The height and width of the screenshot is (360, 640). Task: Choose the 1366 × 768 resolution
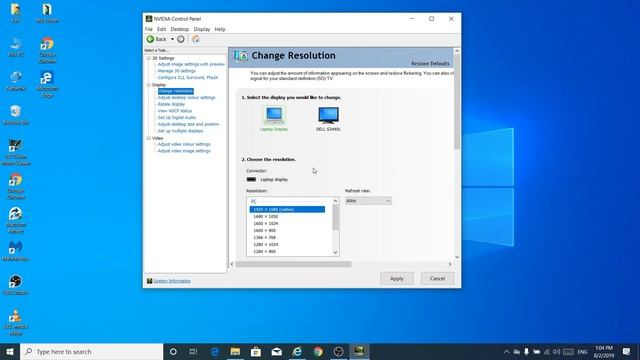click(264, 238)
